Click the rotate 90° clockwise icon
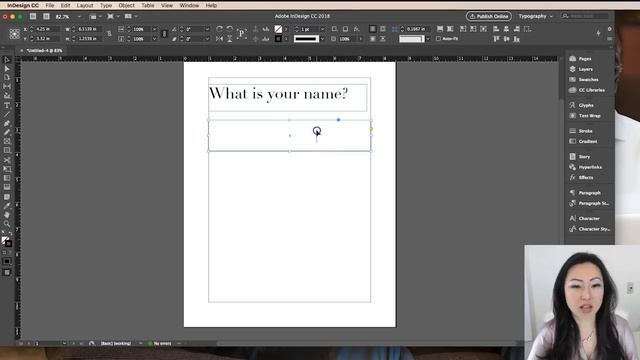This screenshot has width=640, height=360. [x=220, y=29]
